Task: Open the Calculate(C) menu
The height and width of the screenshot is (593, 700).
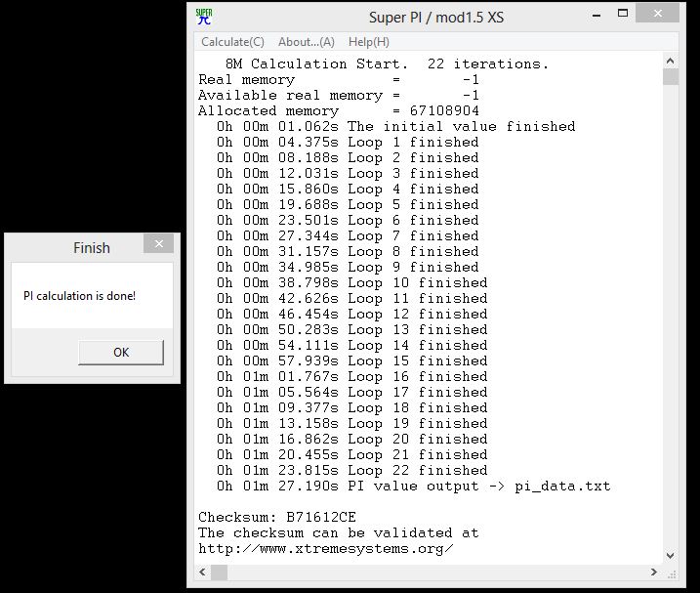Action: tap(232, 42)
